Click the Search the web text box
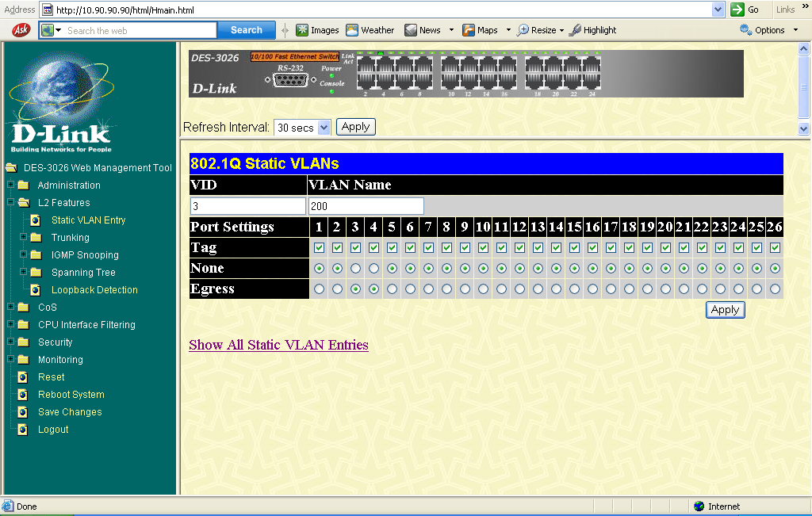 [140, 31]
